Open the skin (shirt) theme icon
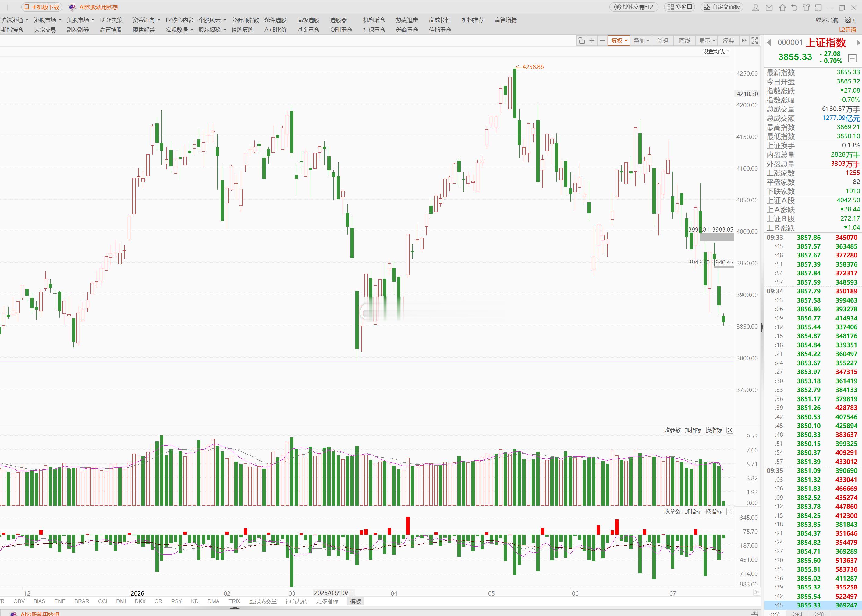The height and width of the screenshot is (616, 862). [806, 7]
